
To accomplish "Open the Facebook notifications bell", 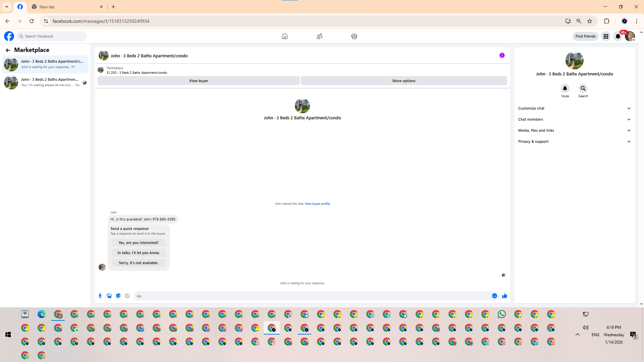I will (618, 36).
